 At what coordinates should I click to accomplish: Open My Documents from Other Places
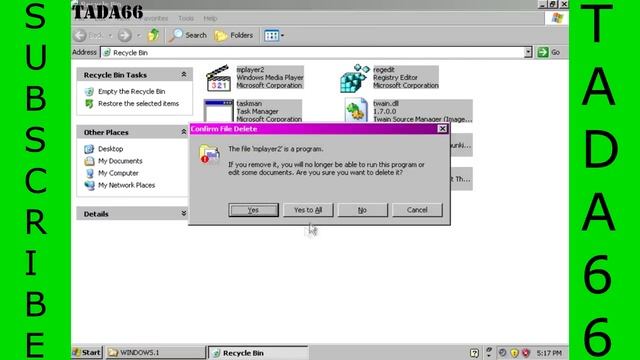[120, 161]
